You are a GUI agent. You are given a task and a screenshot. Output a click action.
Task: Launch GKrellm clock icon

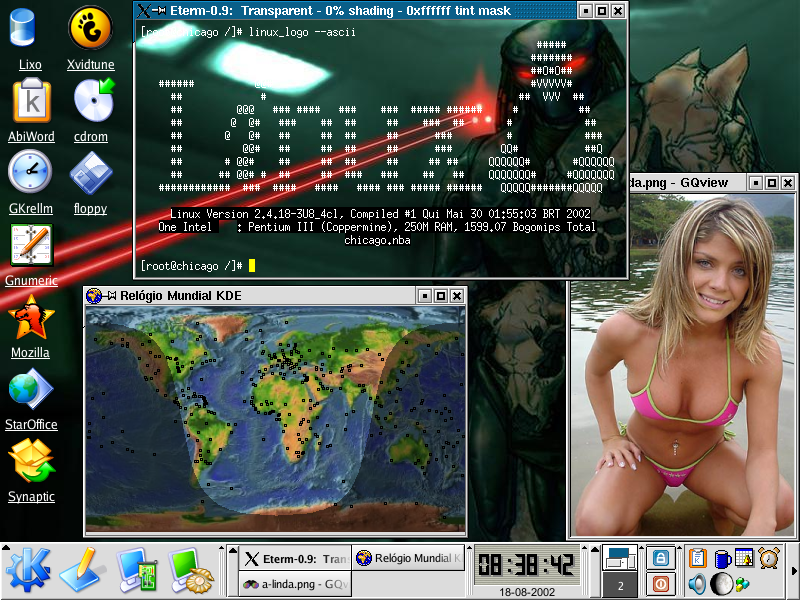point(30,172)
